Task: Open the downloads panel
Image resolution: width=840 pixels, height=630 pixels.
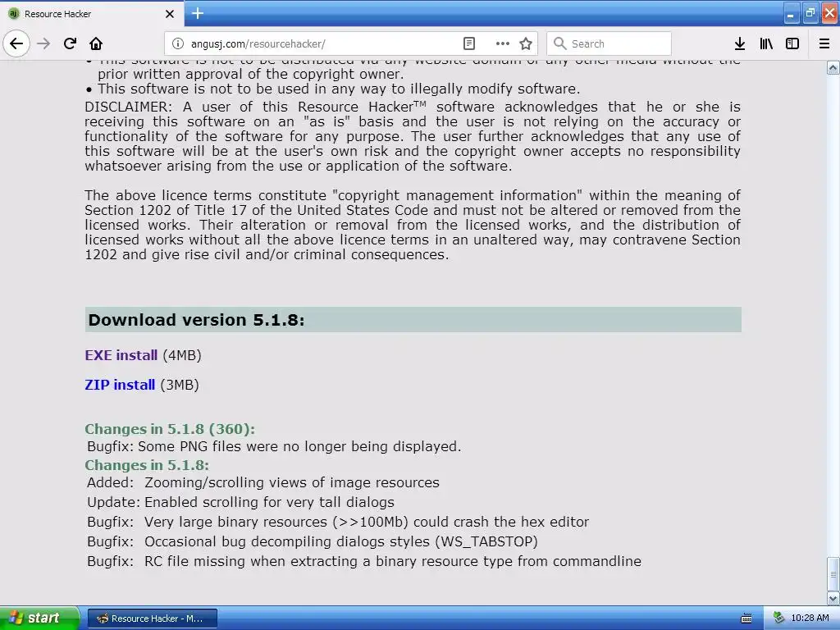Action: pos(740,43)
